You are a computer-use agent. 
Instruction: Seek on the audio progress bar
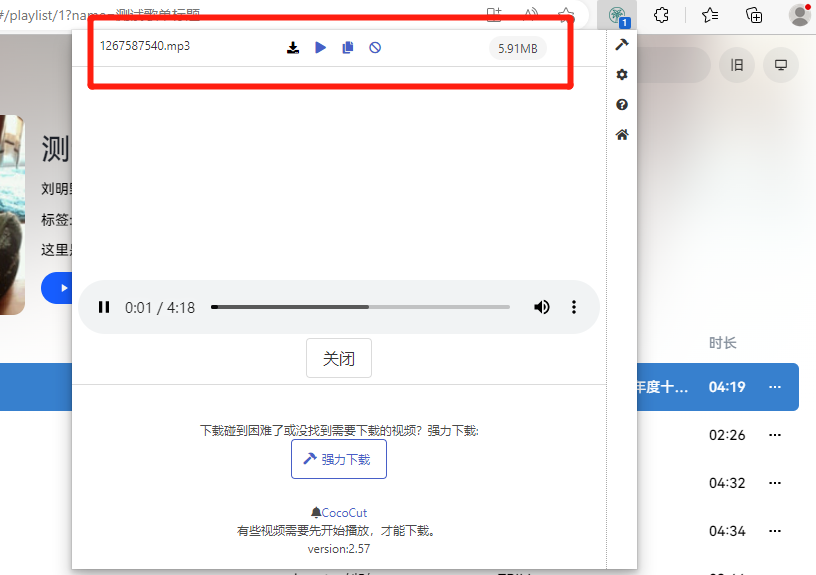click(x=360, y=307)
